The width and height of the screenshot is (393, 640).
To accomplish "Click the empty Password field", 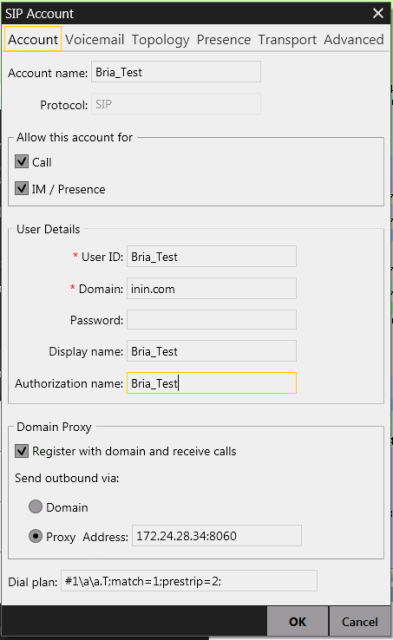I will coord(211,320).
